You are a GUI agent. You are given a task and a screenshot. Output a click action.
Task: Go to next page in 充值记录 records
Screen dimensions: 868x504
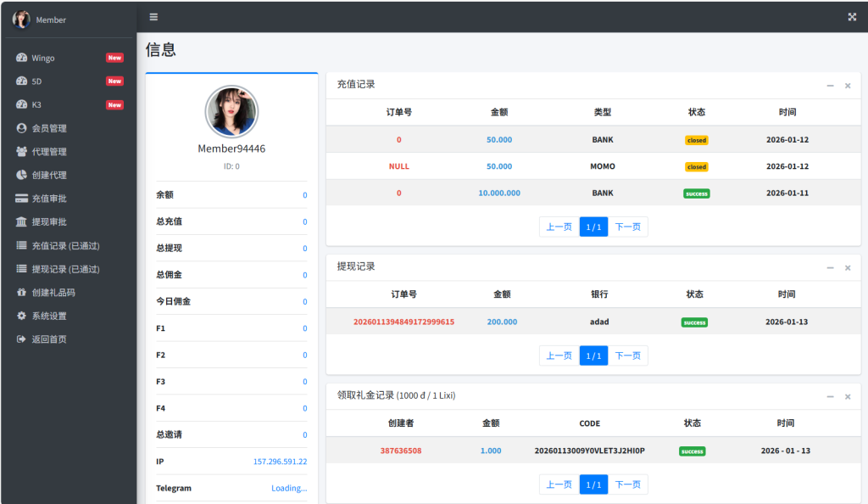click(628, 227)
